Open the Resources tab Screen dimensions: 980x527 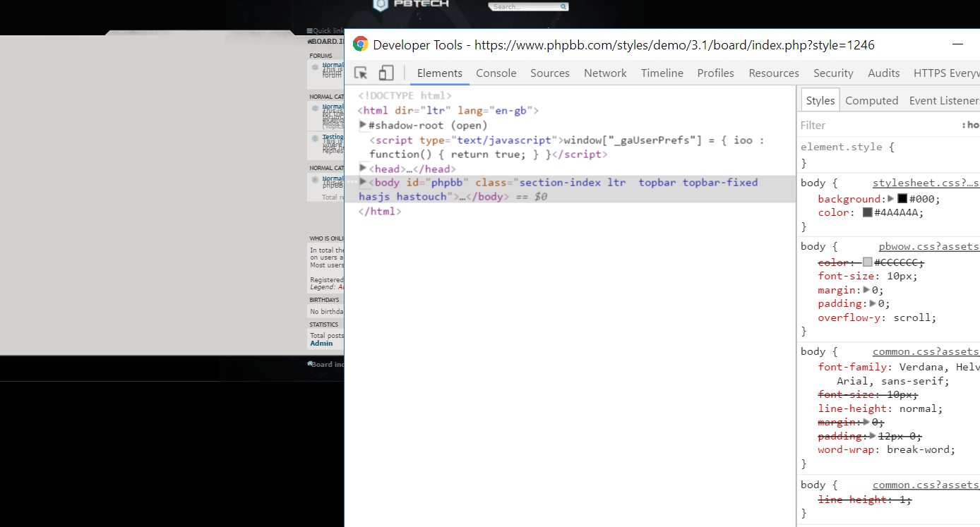tap(774, 73)
